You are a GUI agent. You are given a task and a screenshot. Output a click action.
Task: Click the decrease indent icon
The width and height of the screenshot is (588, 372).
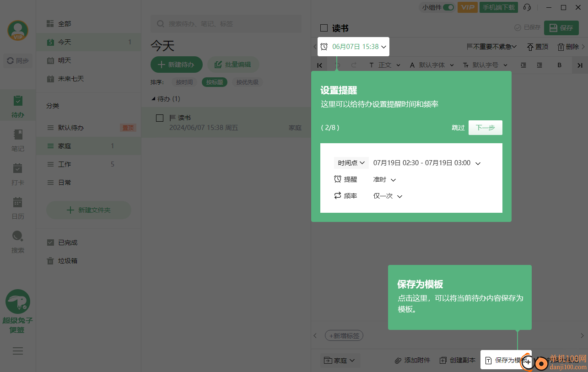[x=539, y=65]
